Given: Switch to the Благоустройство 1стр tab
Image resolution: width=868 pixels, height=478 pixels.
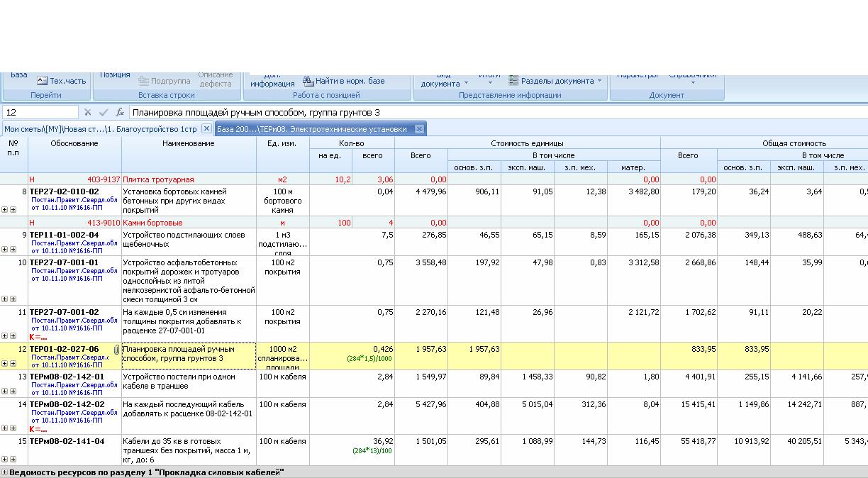Looking at the screenshot, I should click(100, 129).
